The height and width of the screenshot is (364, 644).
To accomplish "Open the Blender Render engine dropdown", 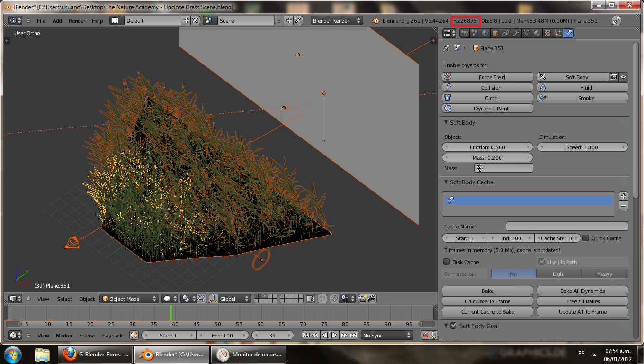I will coord(337,21).
